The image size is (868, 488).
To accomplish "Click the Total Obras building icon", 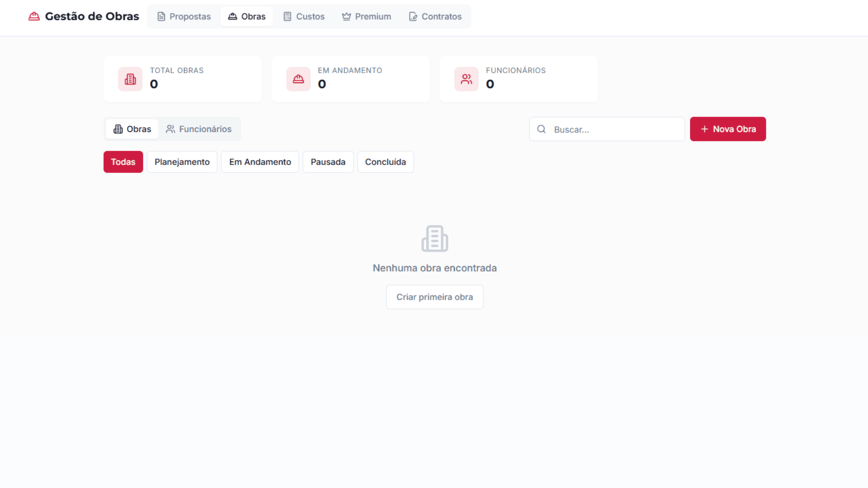I will (130, 79).
